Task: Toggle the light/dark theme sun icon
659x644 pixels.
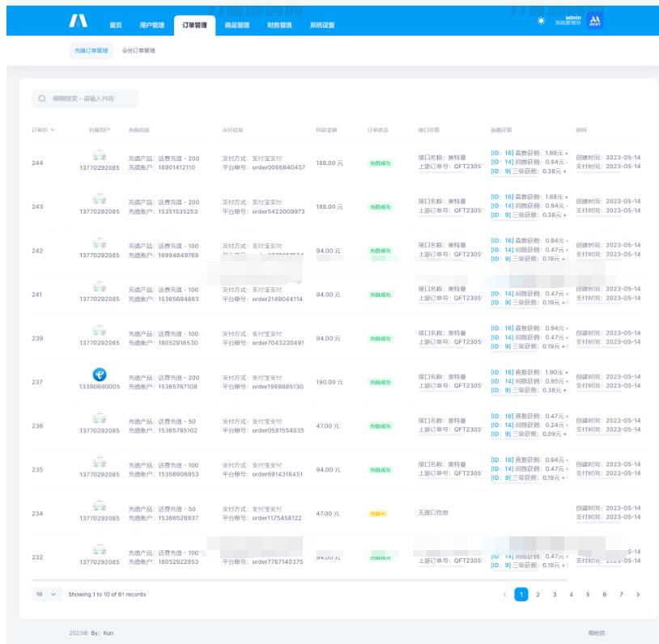Action: (x=541, y=21)
